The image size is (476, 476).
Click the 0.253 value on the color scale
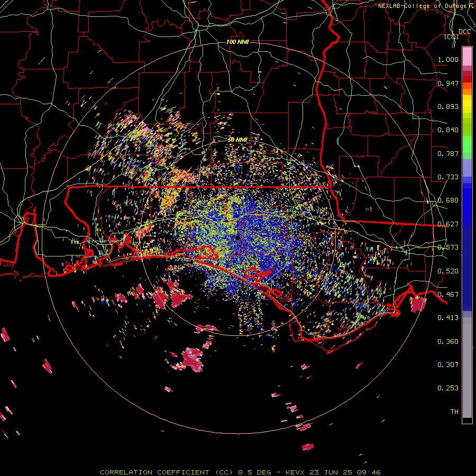(448, 388)
